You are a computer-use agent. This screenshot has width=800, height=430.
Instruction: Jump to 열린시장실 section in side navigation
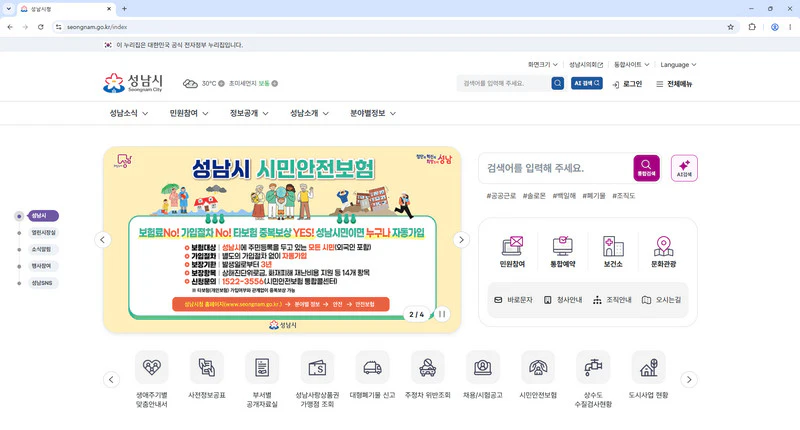(43, 233)
